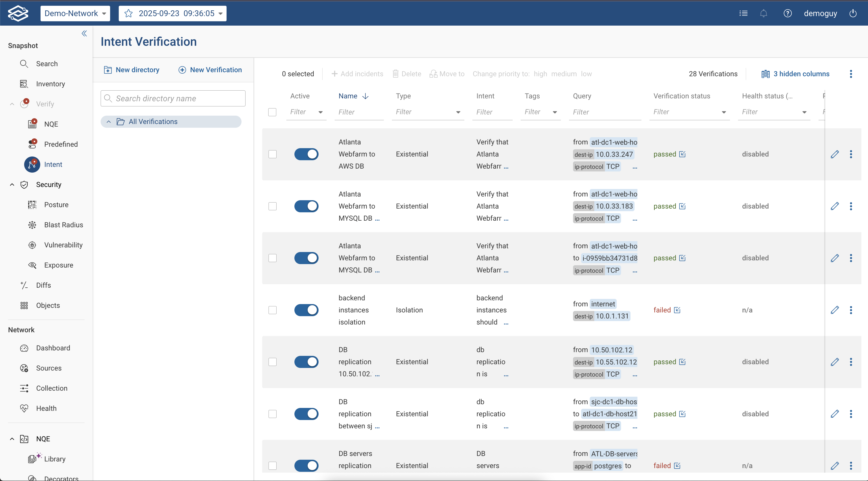Expand the Verification status filter dropdown

click(x=724, y=112)
